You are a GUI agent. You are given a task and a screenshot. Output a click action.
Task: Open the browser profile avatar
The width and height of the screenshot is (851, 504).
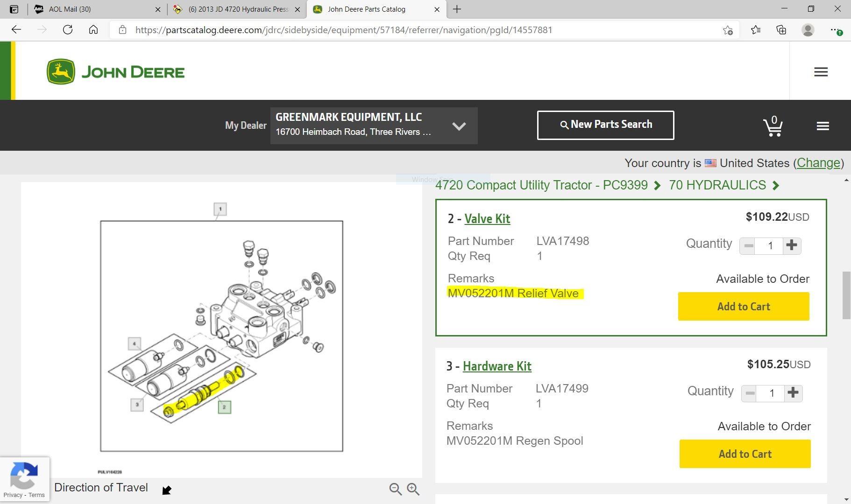[808, 30]
